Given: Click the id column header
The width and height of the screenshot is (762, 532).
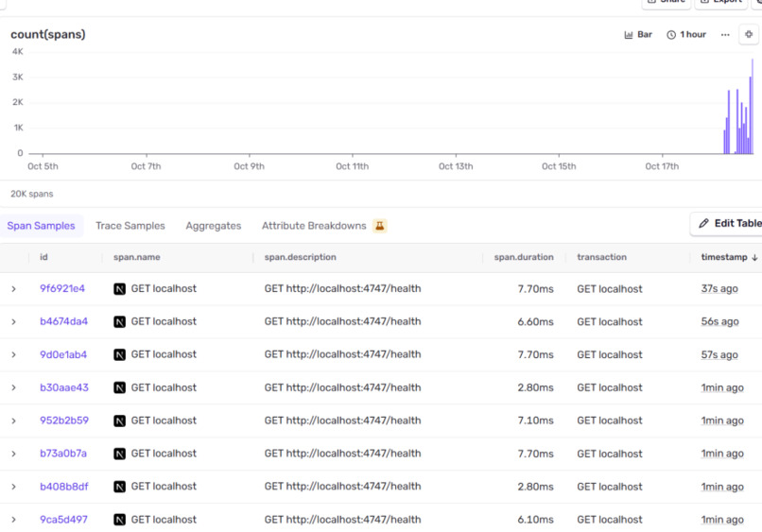Looking at the screenshot, I should [43, 258].
